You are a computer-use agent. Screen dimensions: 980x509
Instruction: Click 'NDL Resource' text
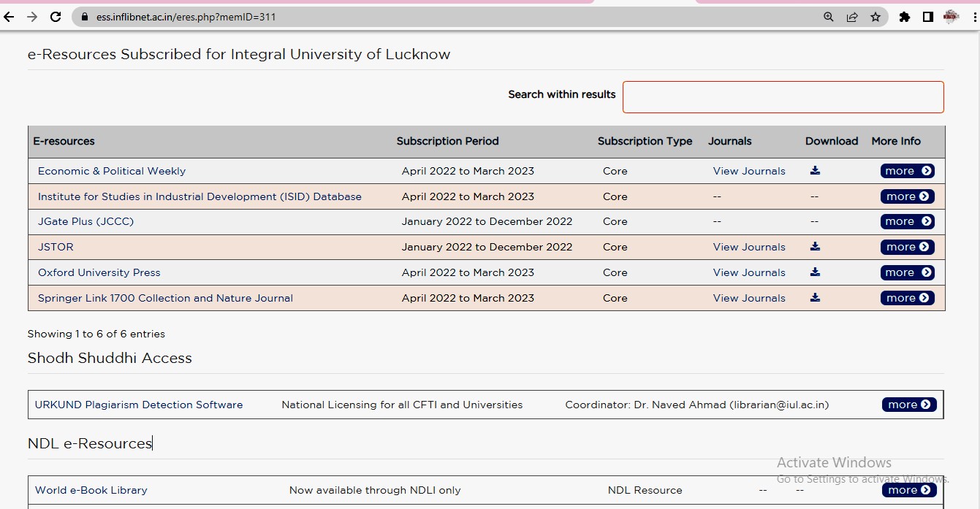click(x=645, y=490)
